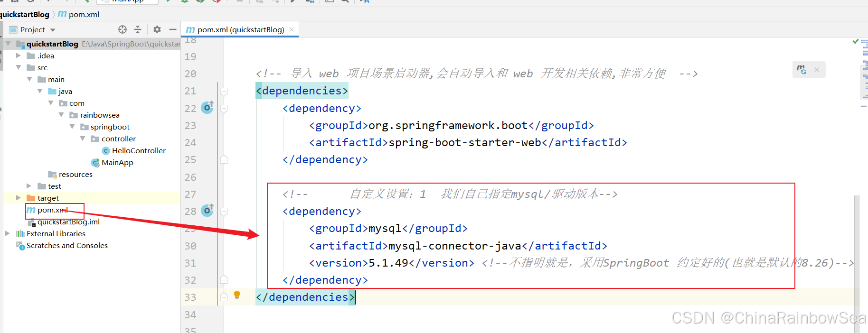Screen dimensions: 868x333
Task: Click the External Libraries icon
Action: click(x=20, y=234)
